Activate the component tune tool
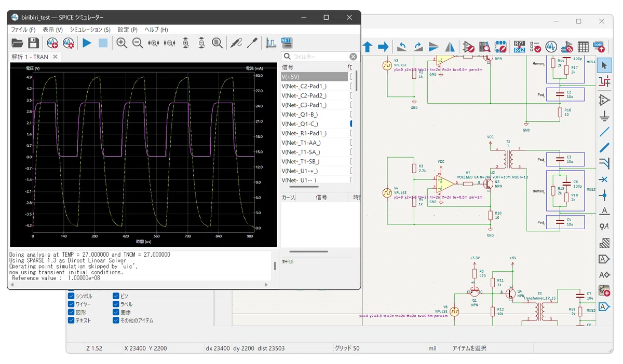 click(x=252, y=43)
